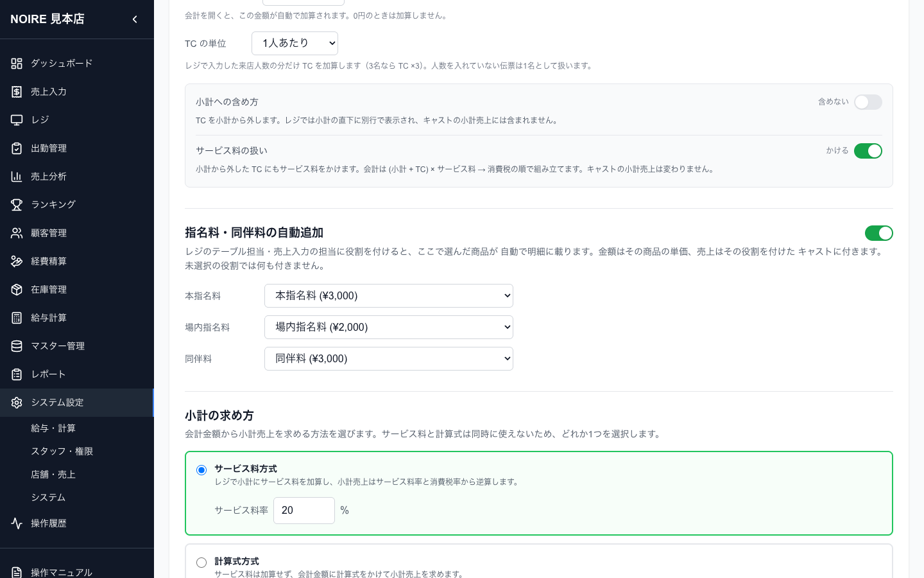Click the 売上分析 sidebar label

tap(49, 177)
